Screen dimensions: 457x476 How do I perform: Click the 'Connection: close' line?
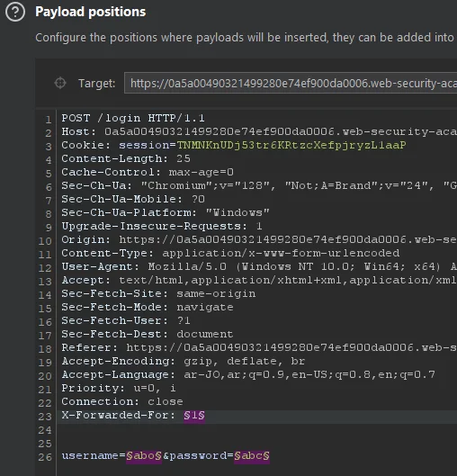point(122,401)
